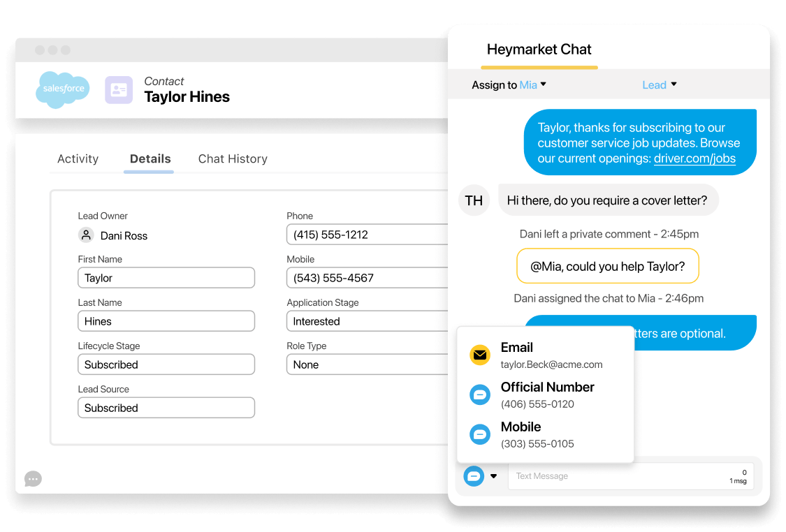The width and height of the screenshot is (786, 532).
Task: Choose the Official Number message icon
Action: 479,394
